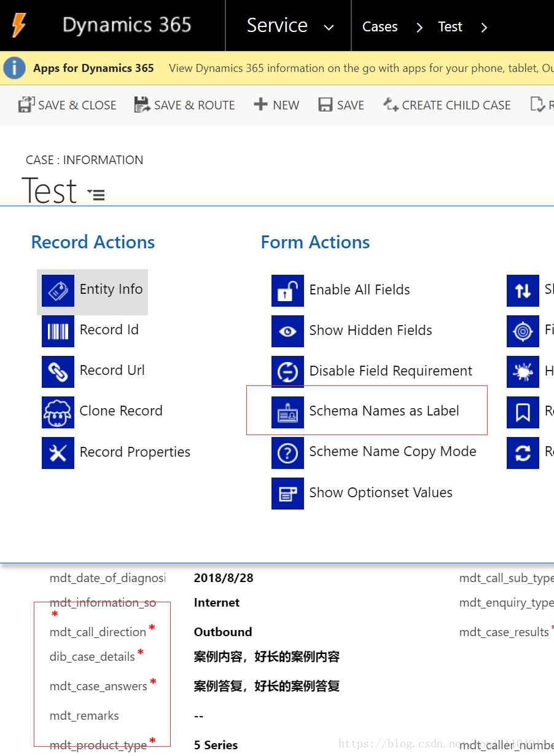Open Record Properties wrench icon
This screenshot has height=756, width=554.
pyautogui.click(x=58, y=453)
